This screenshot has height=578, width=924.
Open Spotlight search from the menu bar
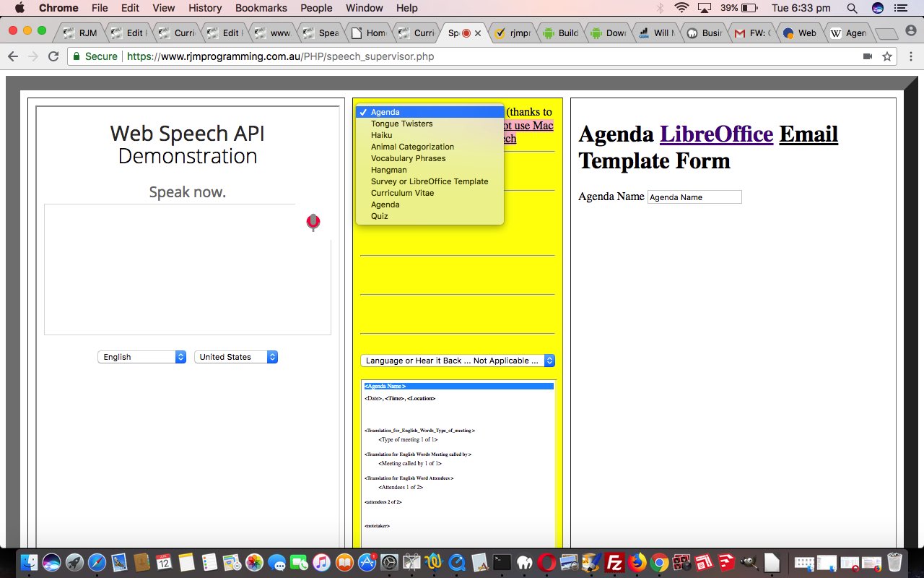(851, 9)
